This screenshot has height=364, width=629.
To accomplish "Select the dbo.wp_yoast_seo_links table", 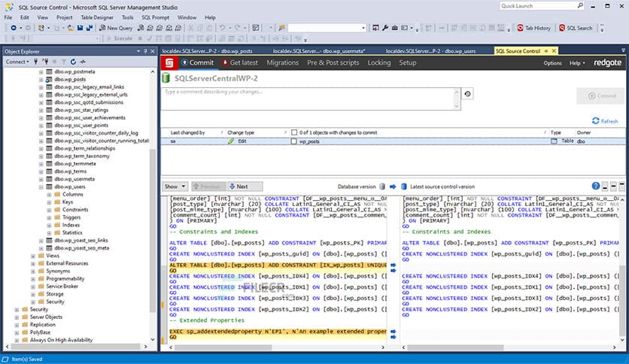I will click(81, 241).
